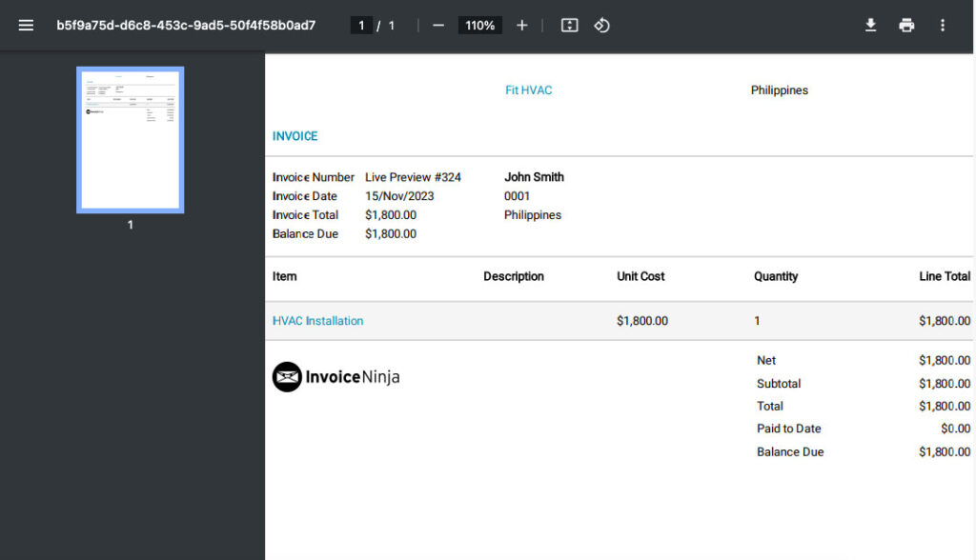Image resolution: width=976 pixels, height=560 pixels.
Task: Click the Invoice Number Live Preview #324
Action: tap(413, 177)
